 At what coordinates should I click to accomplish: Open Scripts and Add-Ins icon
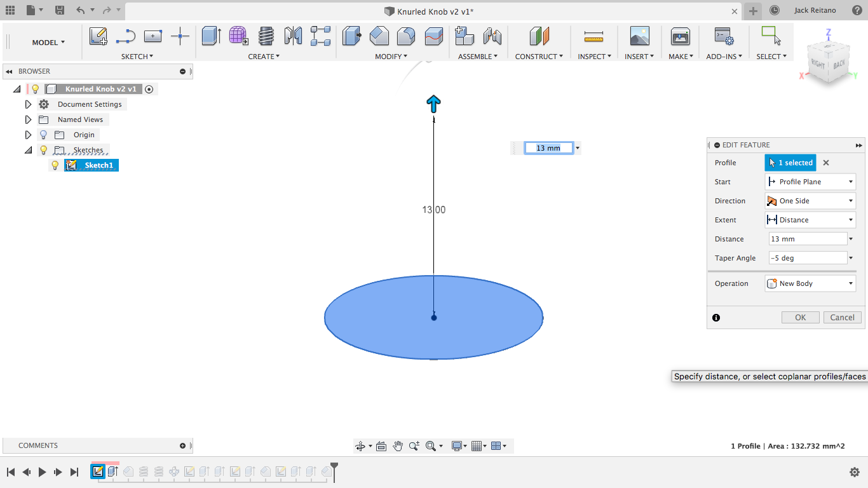pos(724,36)
